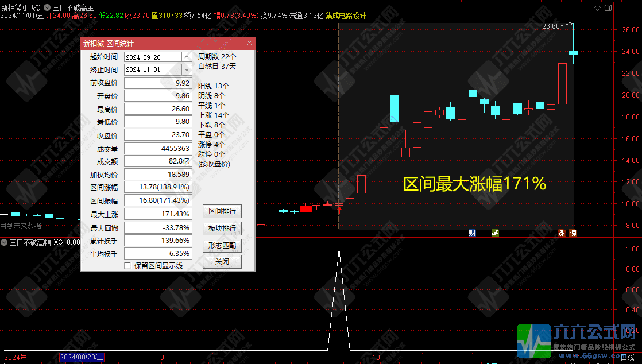This screenshot has width=642, height=364.
Task: Click the 榜 marker below the chart
Action: click(x=573, y=233)
